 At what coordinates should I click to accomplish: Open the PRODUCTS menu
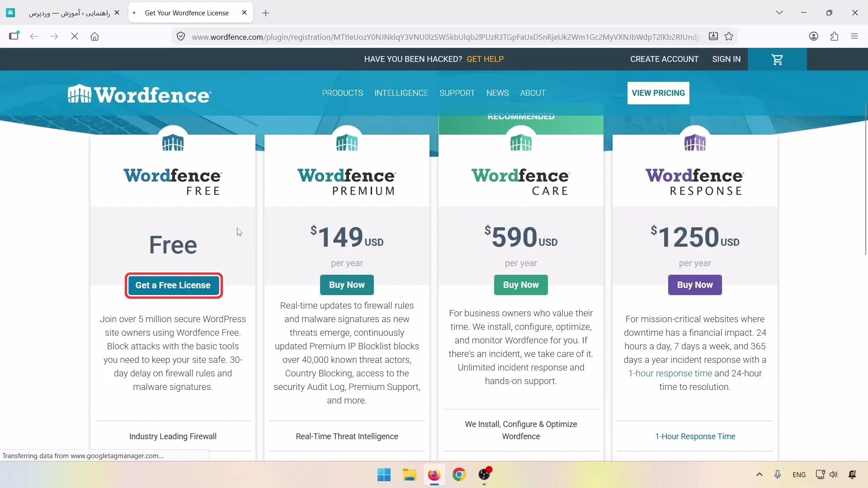pos(343,93)
